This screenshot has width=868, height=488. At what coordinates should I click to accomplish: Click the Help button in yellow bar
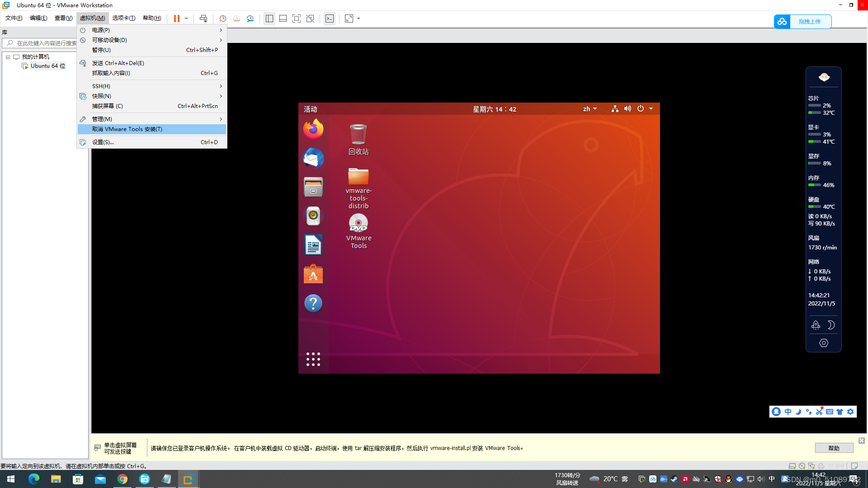(x=834, y=448)
